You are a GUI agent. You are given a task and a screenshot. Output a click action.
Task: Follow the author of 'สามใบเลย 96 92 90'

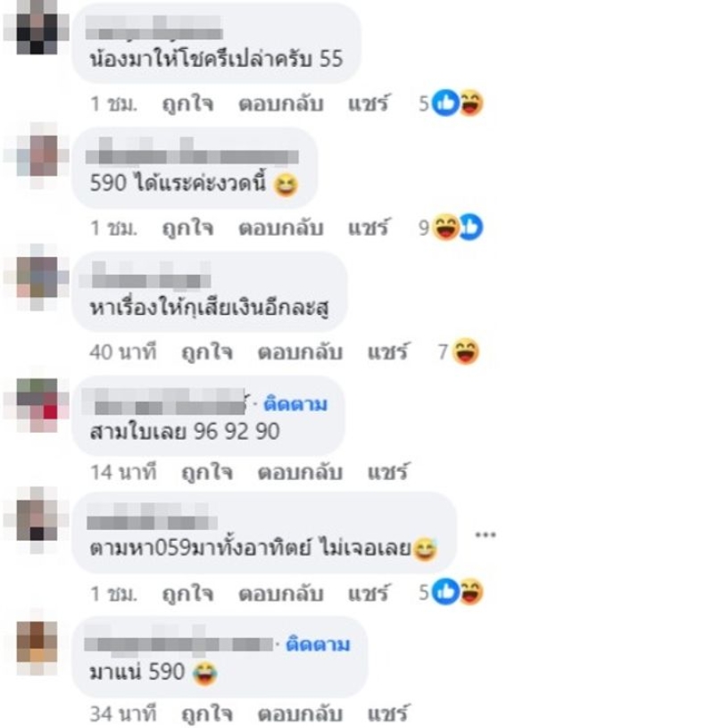tap(295, 404)
